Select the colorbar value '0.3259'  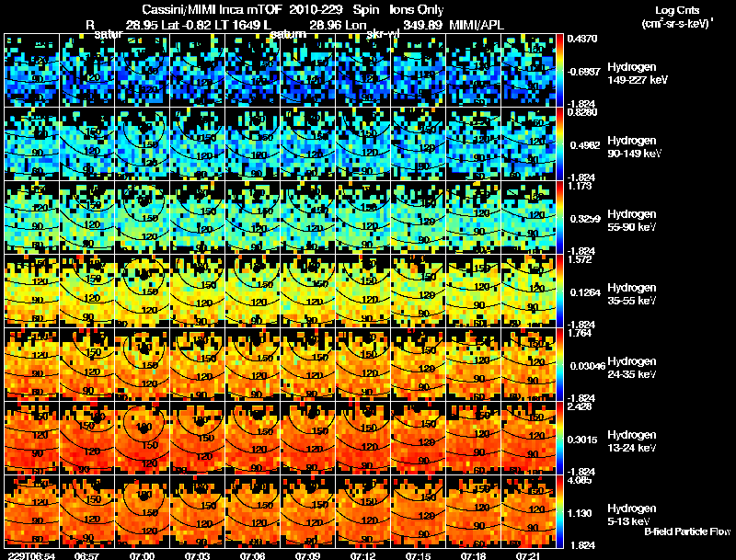(585, 219)
